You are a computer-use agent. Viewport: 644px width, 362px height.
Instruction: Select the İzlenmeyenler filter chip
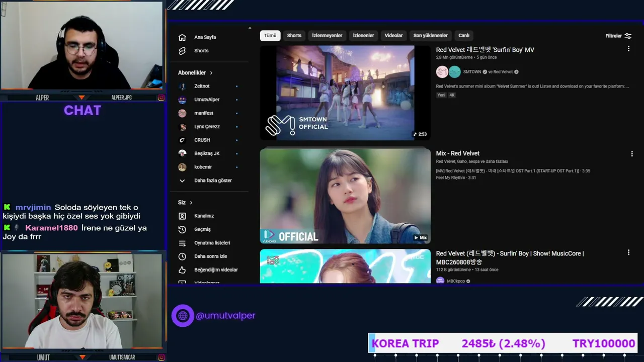[327, 36]
